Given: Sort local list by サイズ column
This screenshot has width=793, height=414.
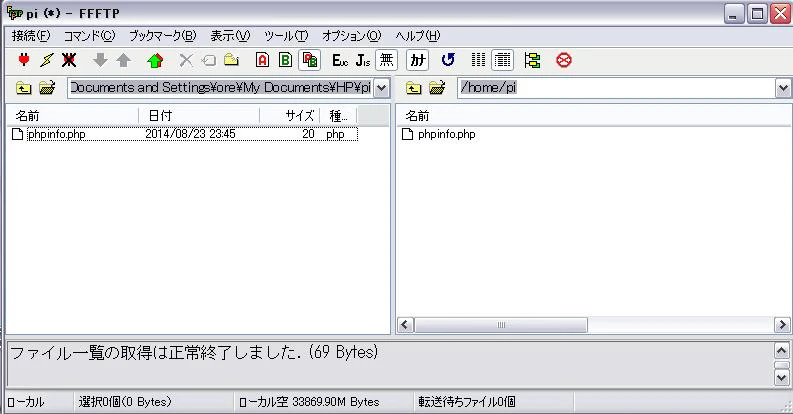Looking at the screenshot, I should [290, 116].
